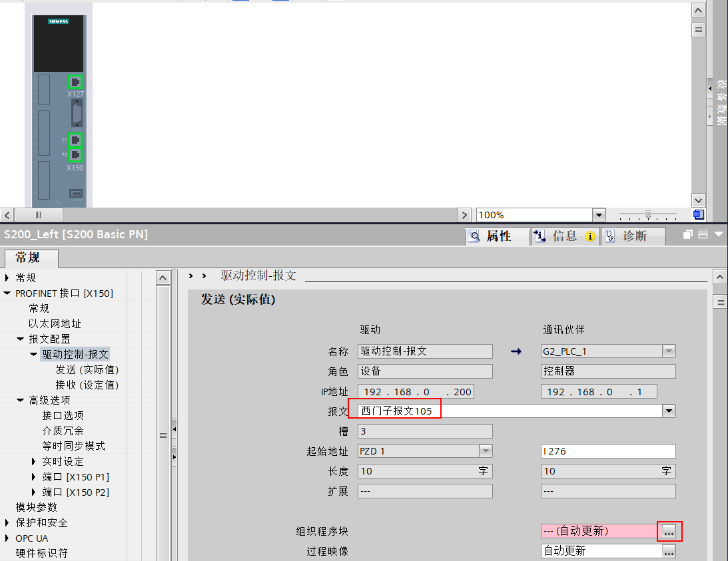
Task: Switch to the 诊断 tab
Action: pyautogui.click(x=633, y=236)
